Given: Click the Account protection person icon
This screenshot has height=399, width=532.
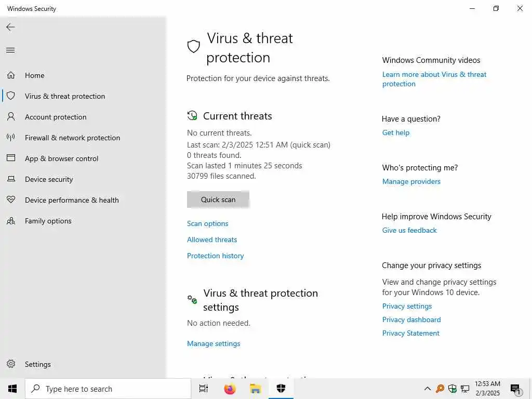Looking at the screenshot, I should pos(10,117).
